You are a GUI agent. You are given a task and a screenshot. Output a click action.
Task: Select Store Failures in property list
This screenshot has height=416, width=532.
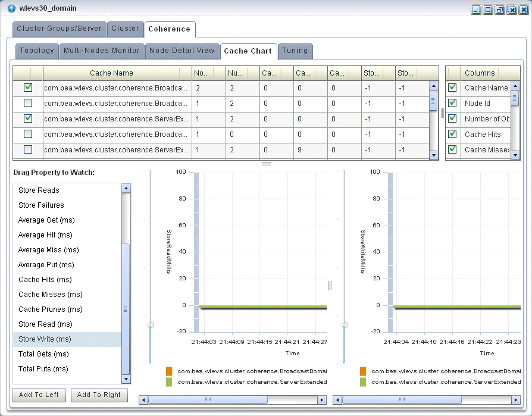[67, 205]
